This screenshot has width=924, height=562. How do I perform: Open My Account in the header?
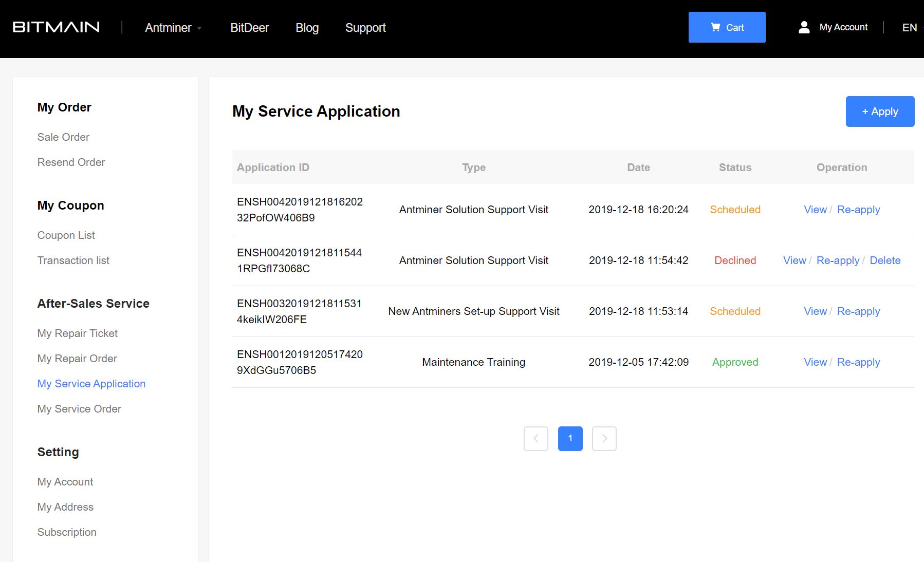coord(843,27)
